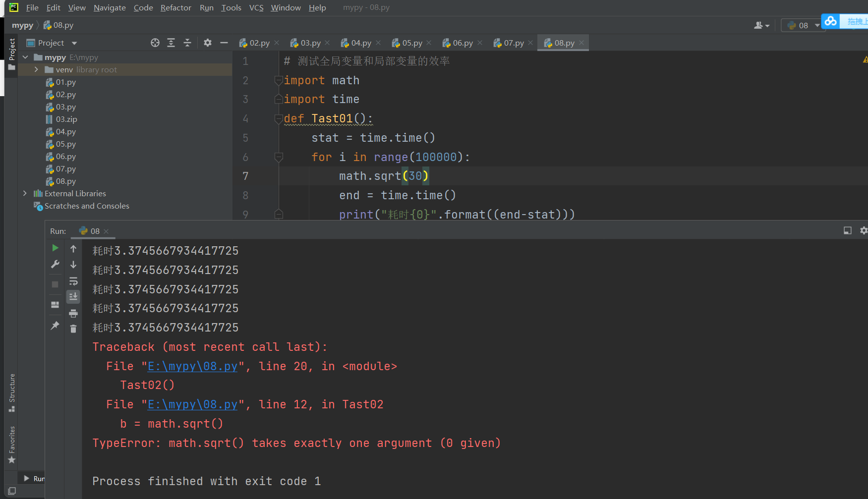Click the warning indicator in editor corner
This screenshot has height=499, width=868.
(x=865, y=59)
